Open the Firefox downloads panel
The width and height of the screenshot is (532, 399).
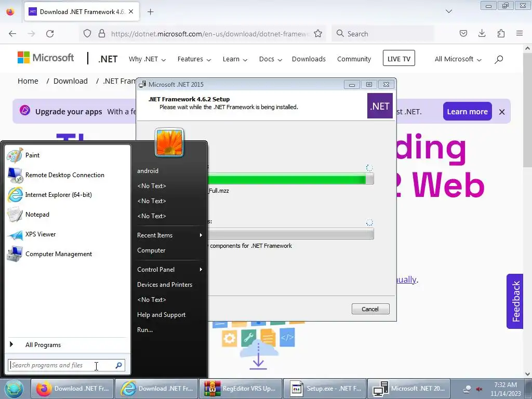coord(482,34)
